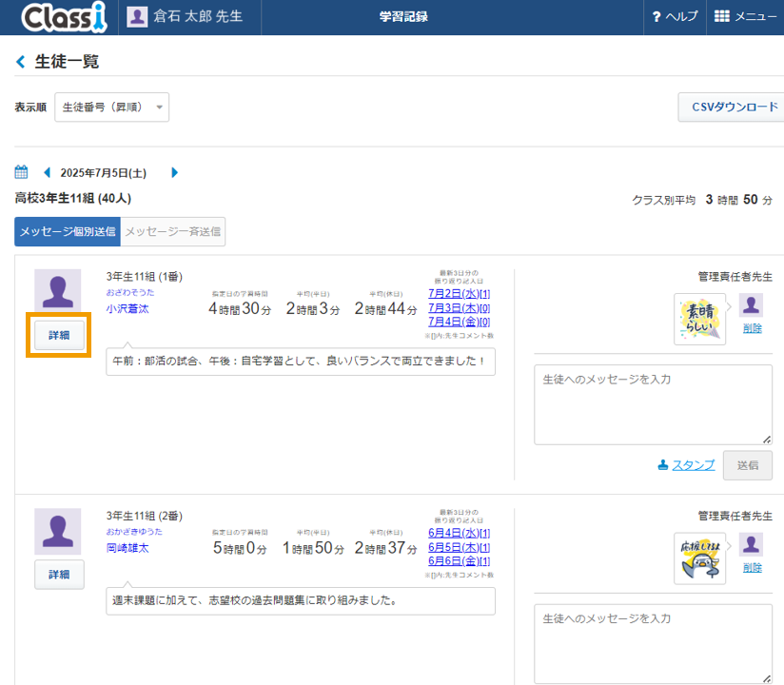Screen dimensions: 784x685
Task: Open the 表示順 sort dropdown
Action: coord(111,107)
